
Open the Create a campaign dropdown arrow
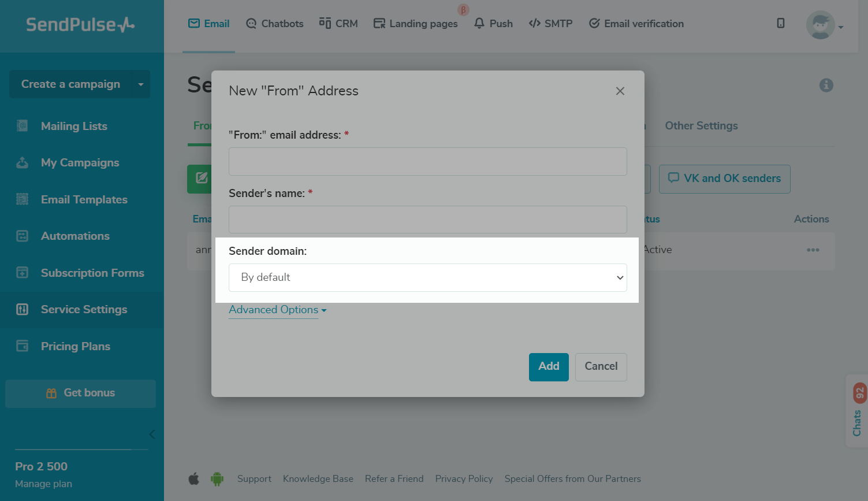(141, 84)
